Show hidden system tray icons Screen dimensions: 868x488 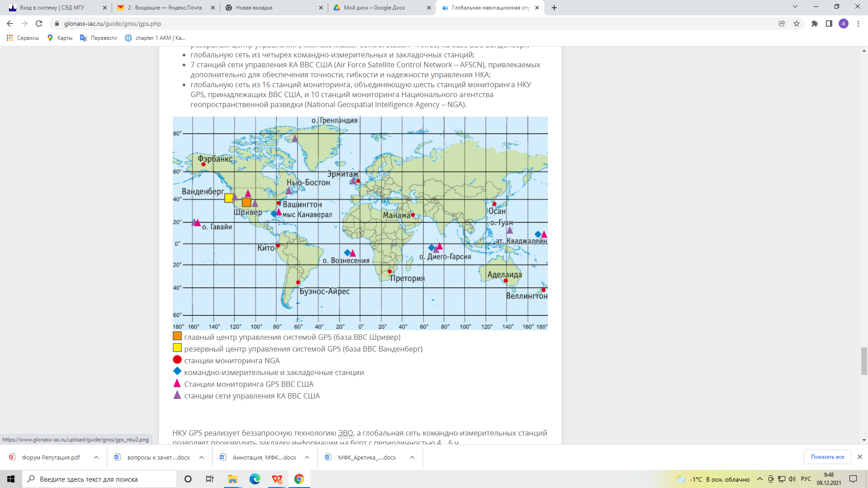[760, 479]
